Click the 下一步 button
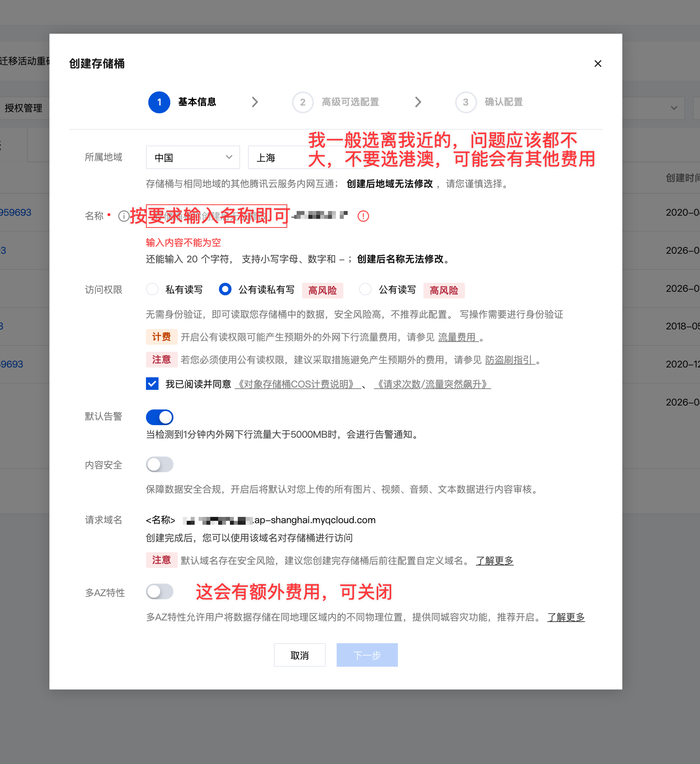 pyautogui.click(x=366, y=655)
